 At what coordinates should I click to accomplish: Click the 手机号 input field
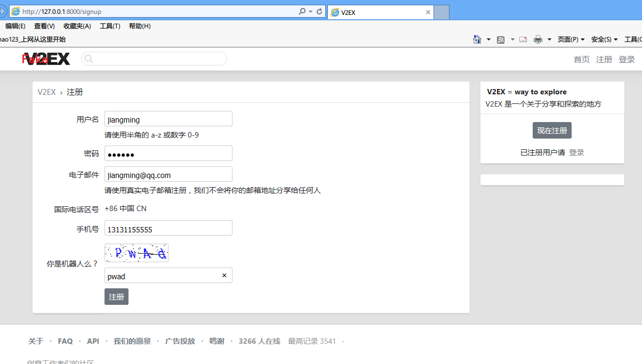coord(168,228)
